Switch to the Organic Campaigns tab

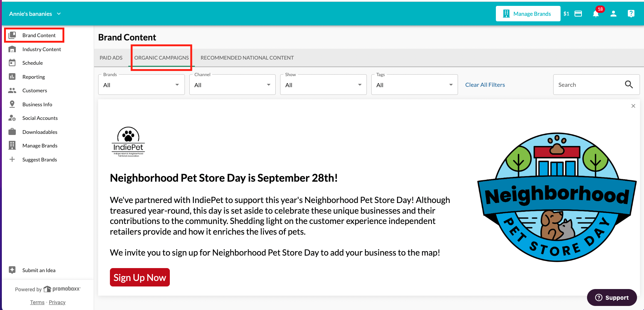tap(161, 58)
